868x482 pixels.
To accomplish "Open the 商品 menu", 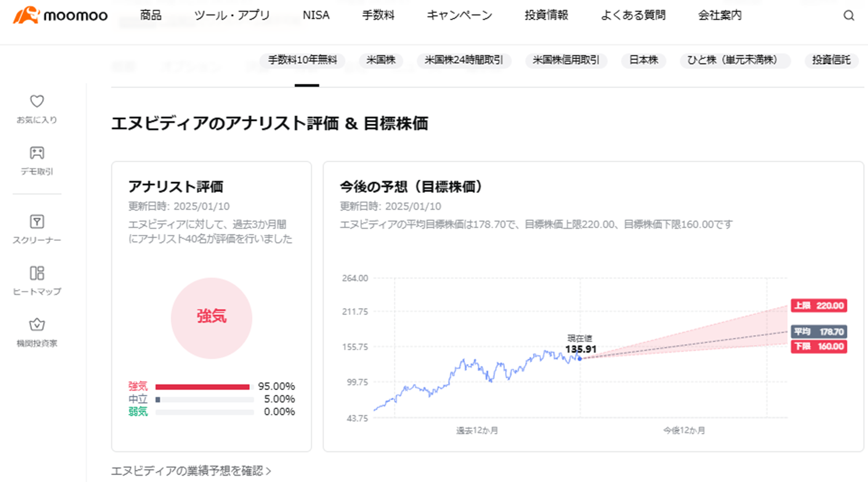I will [150, 16].
